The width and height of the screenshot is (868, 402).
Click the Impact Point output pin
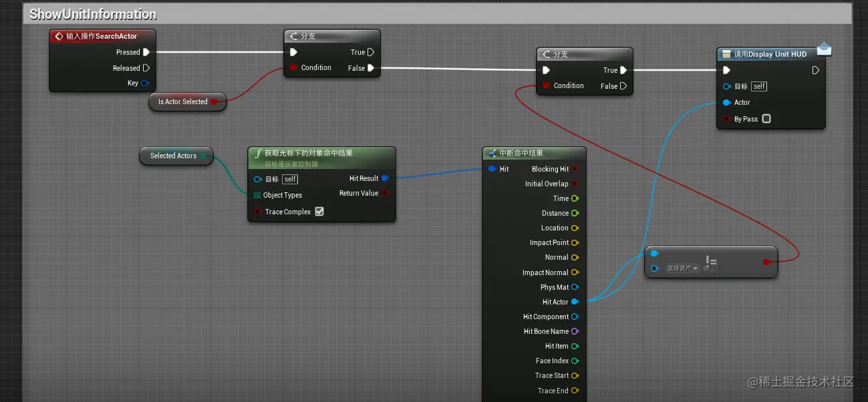[575, 242]
